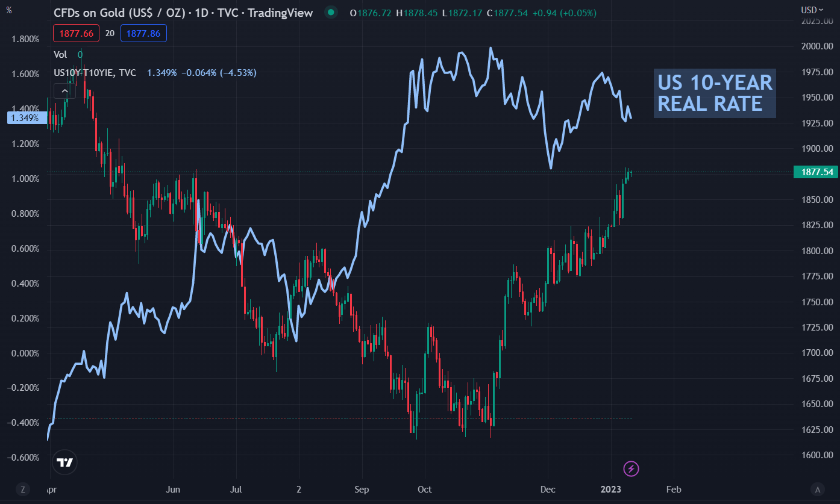Click the green 1877.54 price axis label
The height and width of the screenshot is (504, 840).
point(816,172)
